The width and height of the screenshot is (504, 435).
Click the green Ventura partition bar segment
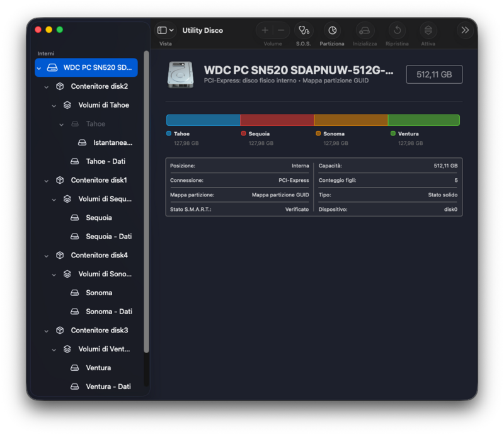[423, 120]
